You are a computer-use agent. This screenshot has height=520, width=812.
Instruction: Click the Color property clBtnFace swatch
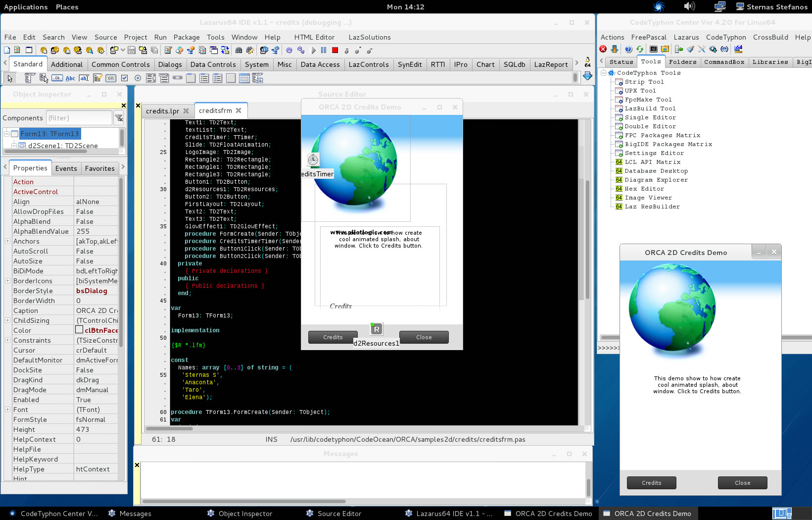coord(79,330)
